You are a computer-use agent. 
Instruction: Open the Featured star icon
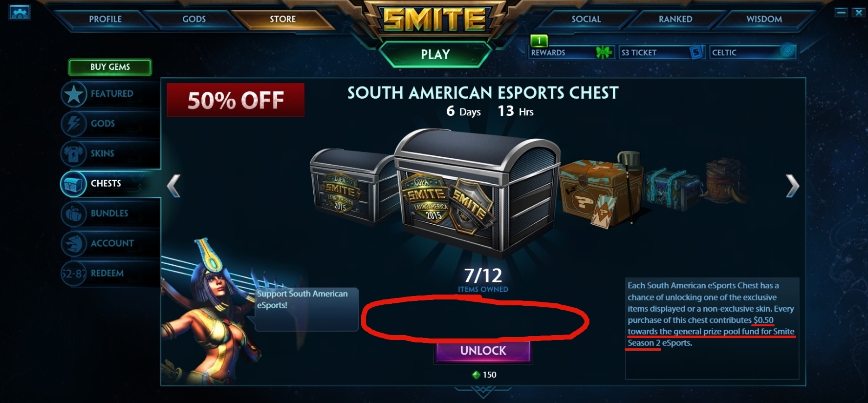(74, 94)
